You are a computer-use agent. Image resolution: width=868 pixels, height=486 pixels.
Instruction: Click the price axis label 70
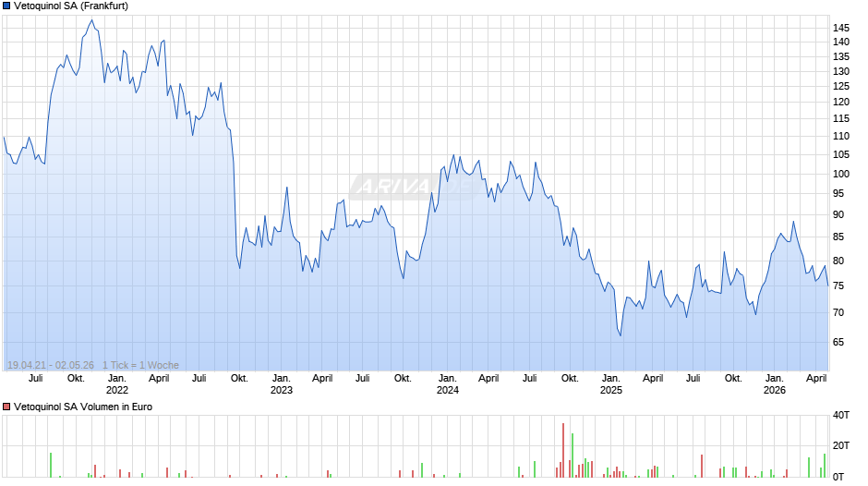(838, 313)
